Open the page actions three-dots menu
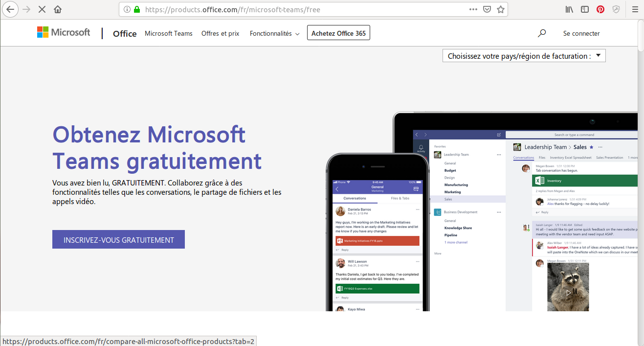644x346 pixels. point(473,9)
